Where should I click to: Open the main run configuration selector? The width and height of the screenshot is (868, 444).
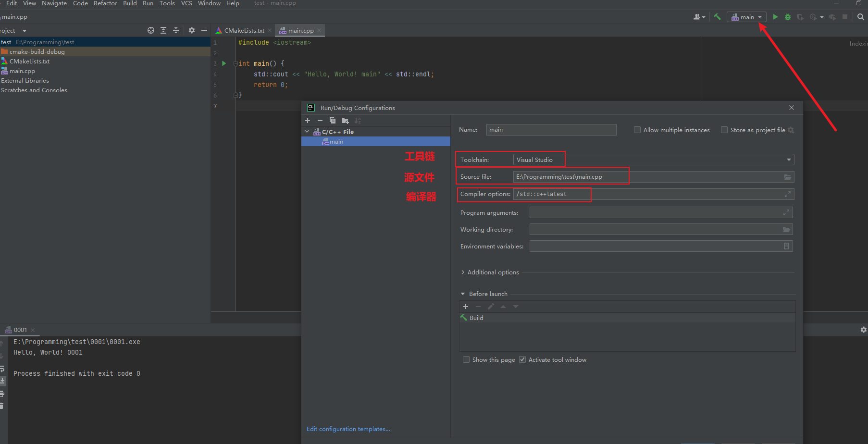pos(746,17)
